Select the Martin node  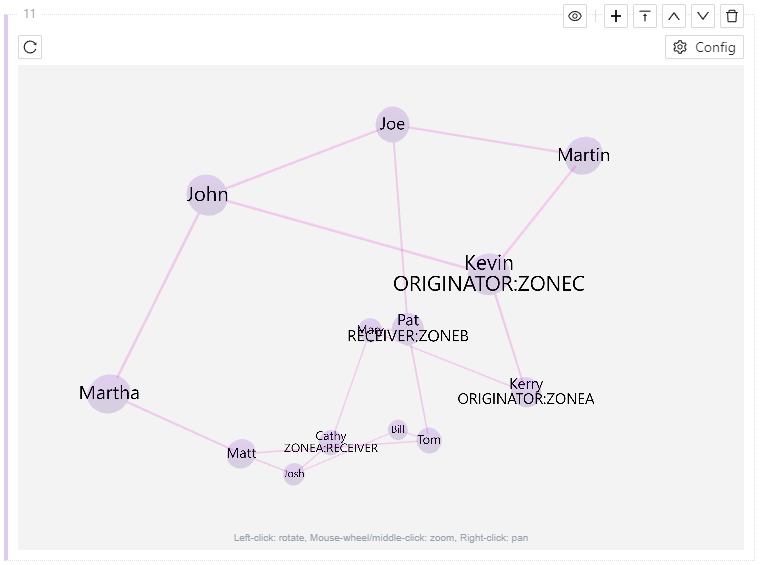tap(584, 155)
